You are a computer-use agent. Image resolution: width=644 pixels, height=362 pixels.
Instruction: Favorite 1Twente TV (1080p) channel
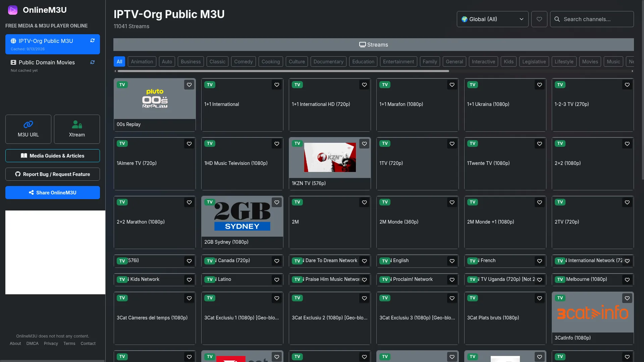(540, 144)
